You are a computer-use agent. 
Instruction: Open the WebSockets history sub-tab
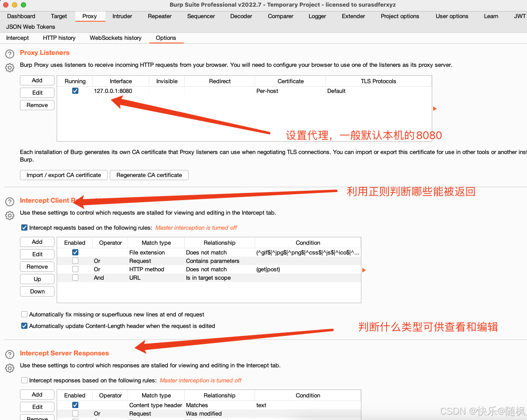(x=116, y=38)
